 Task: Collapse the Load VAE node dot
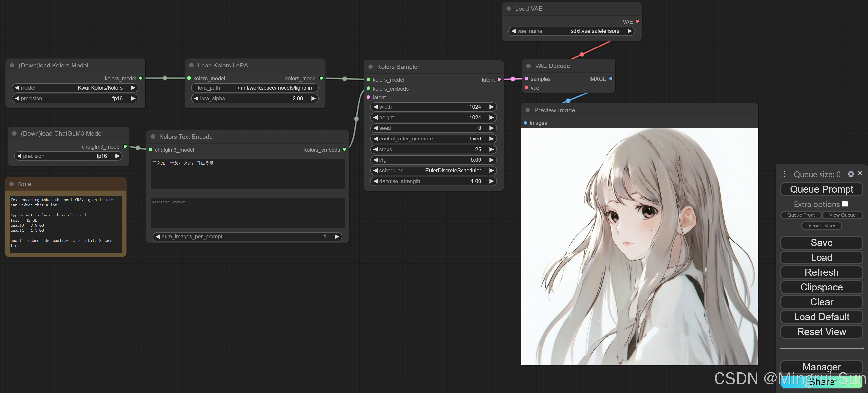[508, 9]
